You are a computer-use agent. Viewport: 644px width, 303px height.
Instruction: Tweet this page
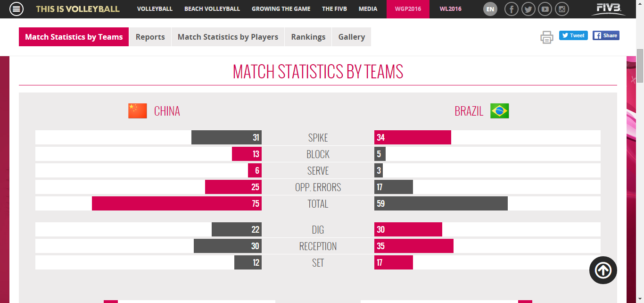point(573,35)
